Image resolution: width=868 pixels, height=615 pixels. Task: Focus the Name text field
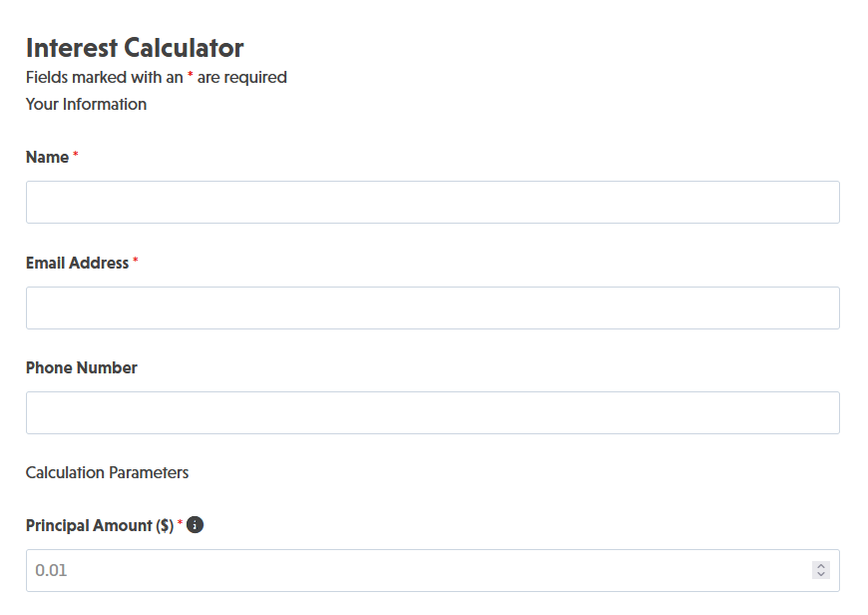(x=432, y=202)
